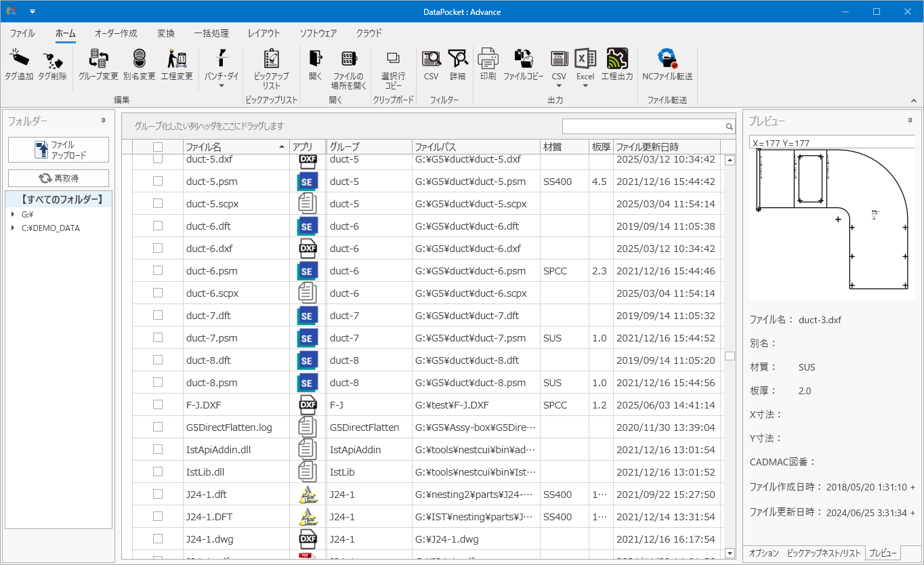Click the grid search input field

click(x=644, y=127)
